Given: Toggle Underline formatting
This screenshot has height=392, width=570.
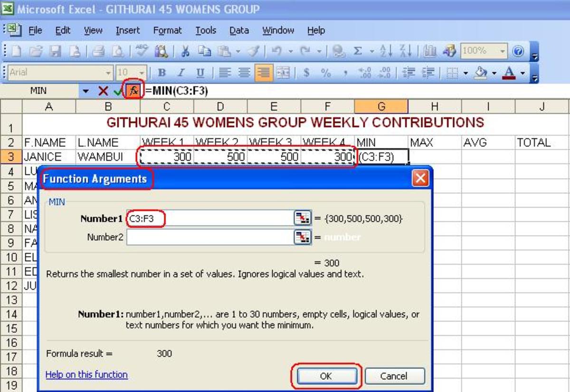Looking at the screenshot, I should [200, 73].
